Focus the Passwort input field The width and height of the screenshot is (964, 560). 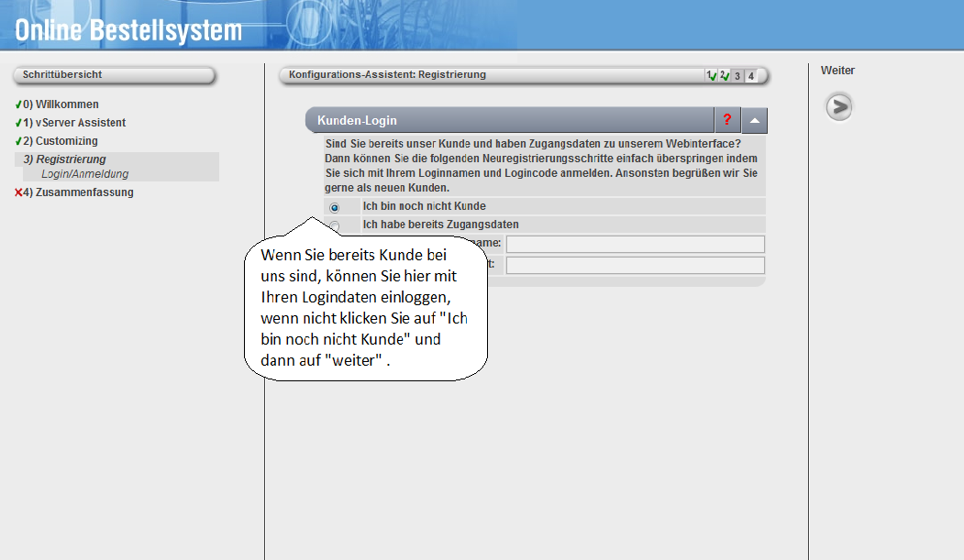click(x=635, y=265)
